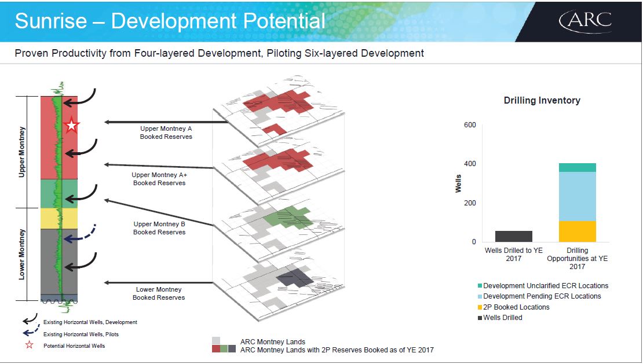
Task: Click the red star legend icon for Potential Horizontal Wells
Action: [x=29, y=345]
